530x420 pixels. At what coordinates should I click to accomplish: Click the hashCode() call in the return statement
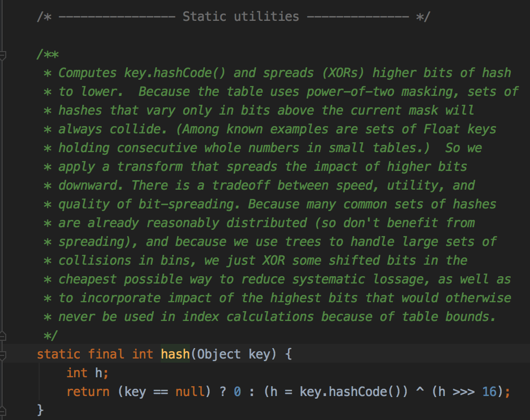[x=365, y=392]
